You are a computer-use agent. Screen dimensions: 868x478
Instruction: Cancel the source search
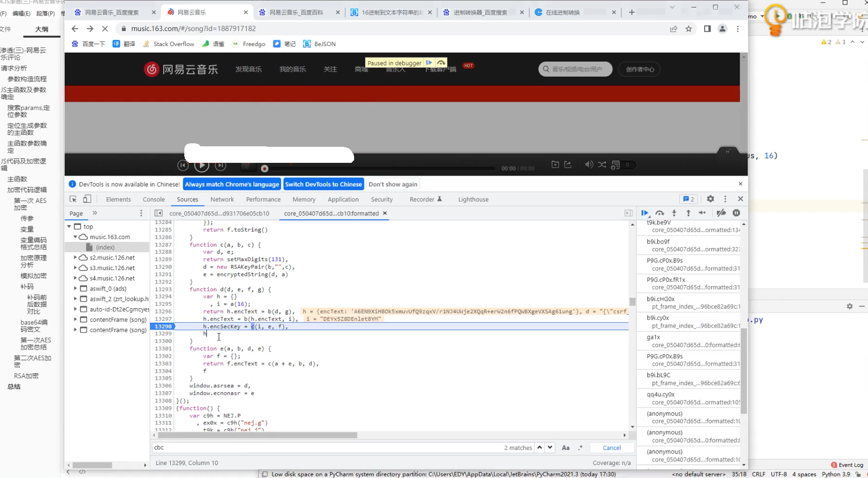(x=612, y=447)
